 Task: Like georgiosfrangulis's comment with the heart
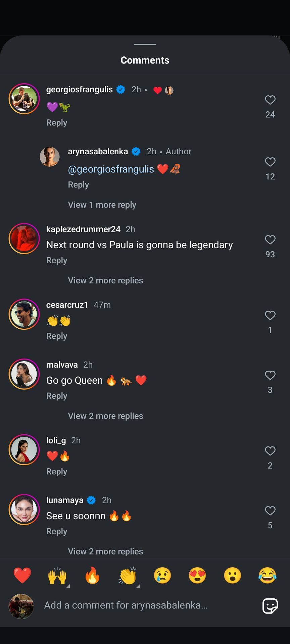[270, 100]
